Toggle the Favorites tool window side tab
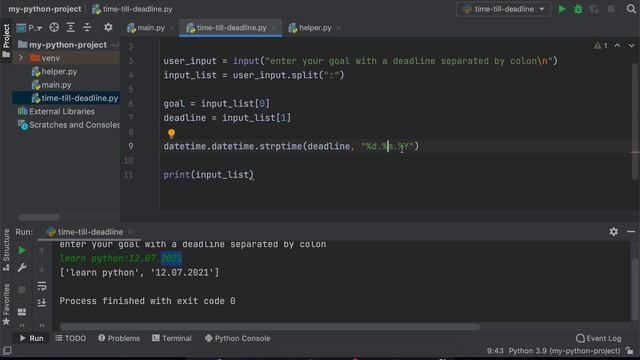Image resolution: width=640 pixels, height=360 pixels. (6, 304)
